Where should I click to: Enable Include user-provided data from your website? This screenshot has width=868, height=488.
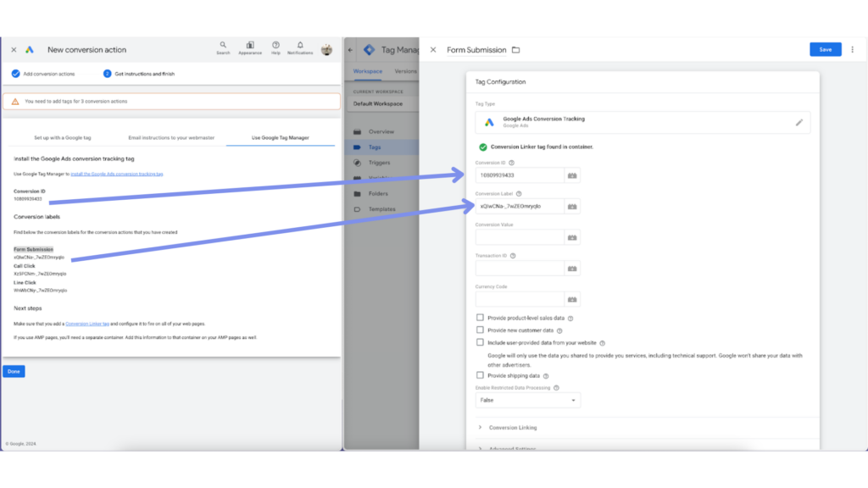click(x=480, y=342)
